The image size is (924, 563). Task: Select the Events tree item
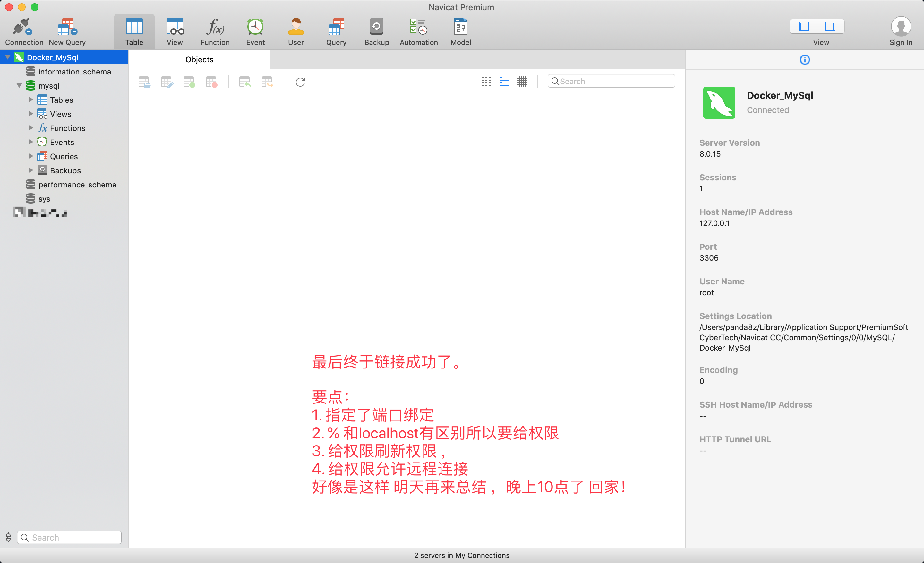64,143
